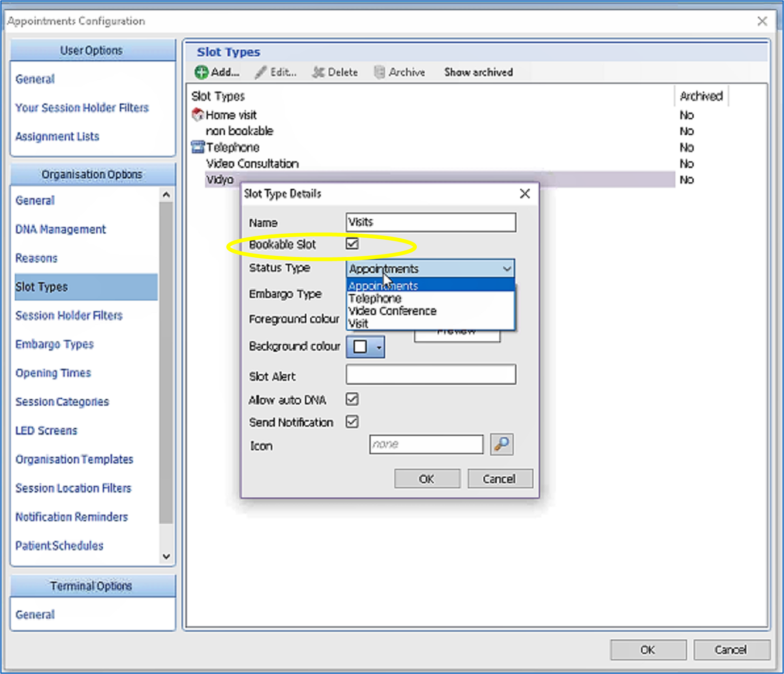Open General under Terminal Options
Screen dimensions: 784x674
coord(35,615)
